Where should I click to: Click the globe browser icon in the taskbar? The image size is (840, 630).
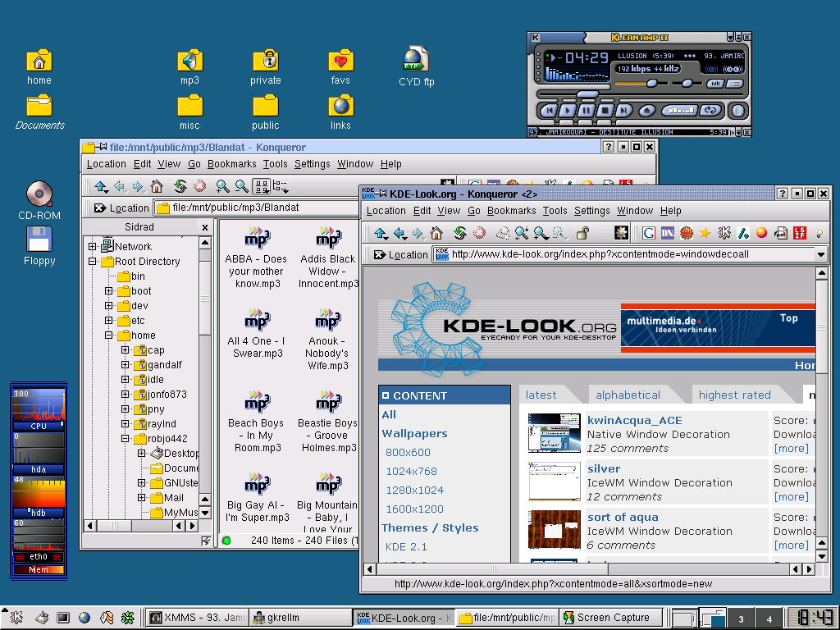(x=84, y=618)
